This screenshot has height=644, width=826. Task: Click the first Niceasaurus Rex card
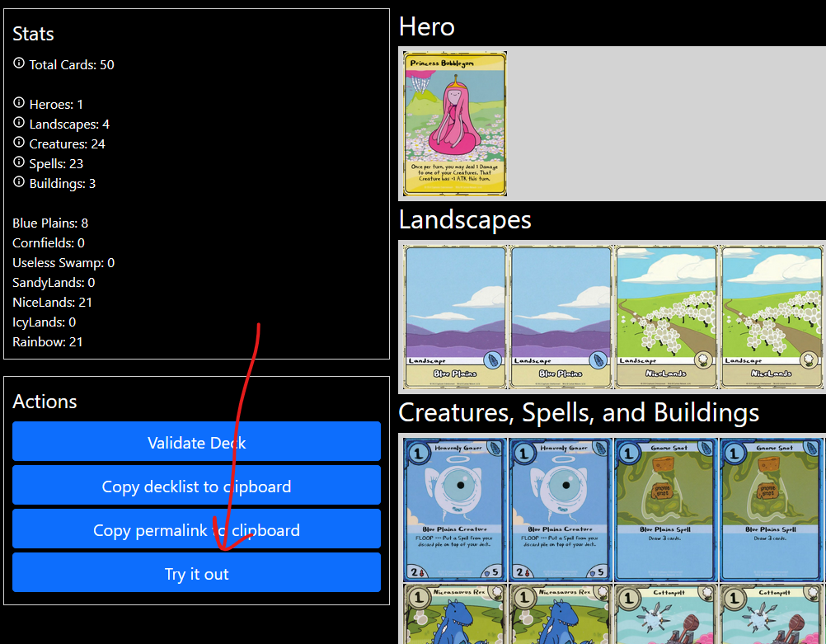pyautogui.click(x=455, y=614)
